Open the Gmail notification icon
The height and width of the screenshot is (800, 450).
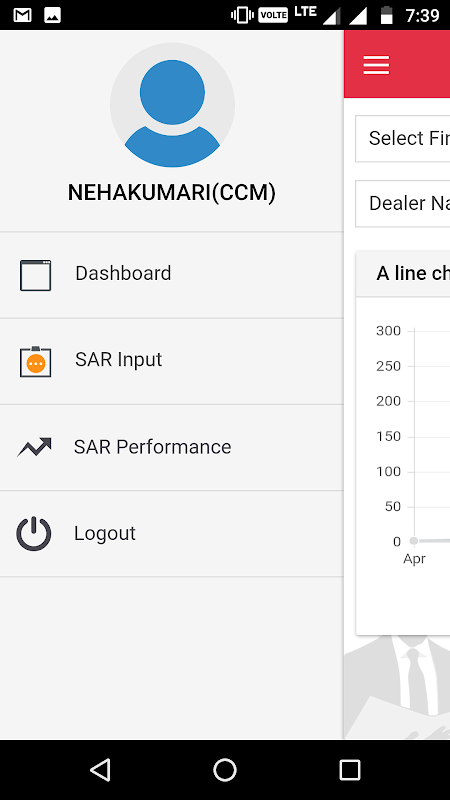tap(22, 15)
